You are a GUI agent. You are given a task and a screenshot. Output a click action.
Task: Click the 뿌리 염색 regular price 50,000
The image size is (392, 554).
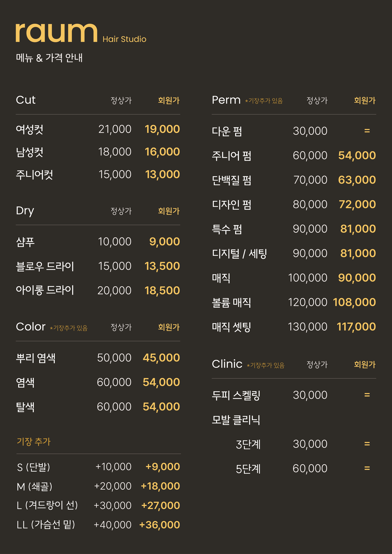114,358
